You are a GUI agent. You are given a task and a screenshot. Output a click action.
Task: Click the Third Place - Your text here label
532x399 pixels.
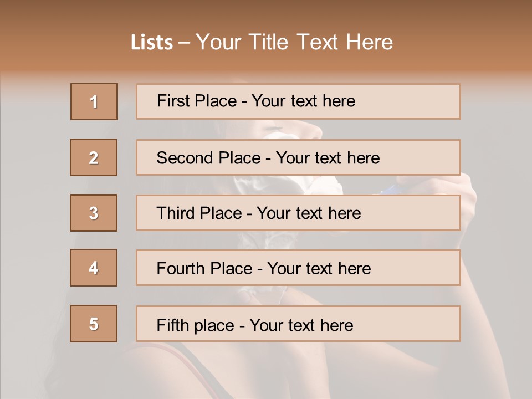point(259,213)
